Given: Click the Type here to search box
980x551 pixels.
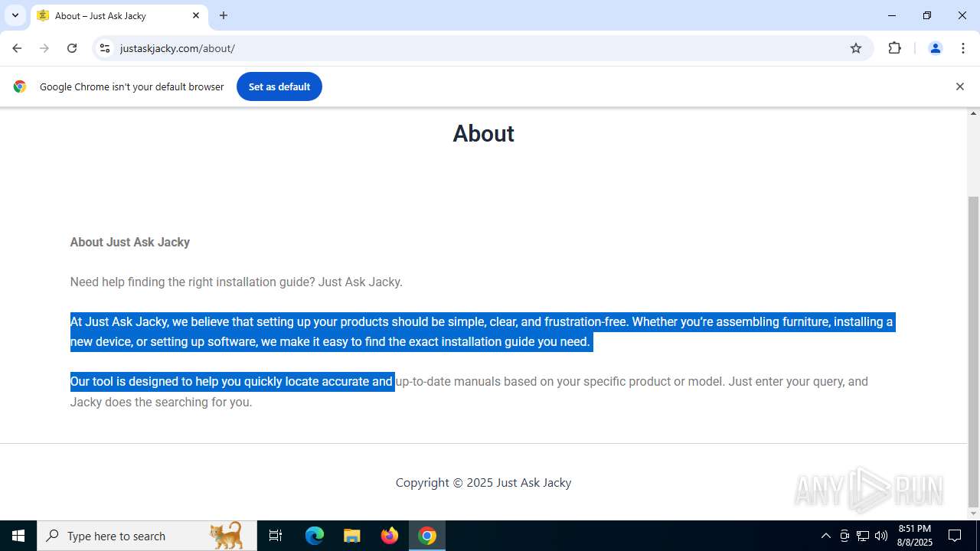Looking at the screenshot, I should pyautogui.click(x=146, y=536).
